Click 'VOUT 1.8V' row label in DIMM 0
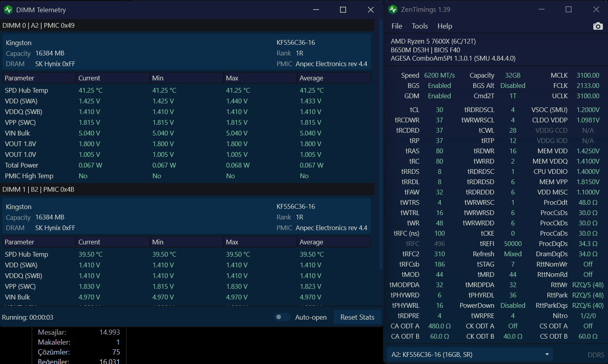The image size is (608, 364). pos(21,144)
